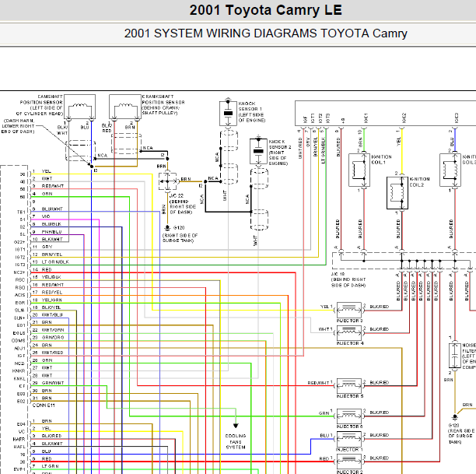Image resolution: width=476 pixels, height=474 pixels.
Task: Click the 'CONN E11' connector label
Action: click(x=44, y=406)
